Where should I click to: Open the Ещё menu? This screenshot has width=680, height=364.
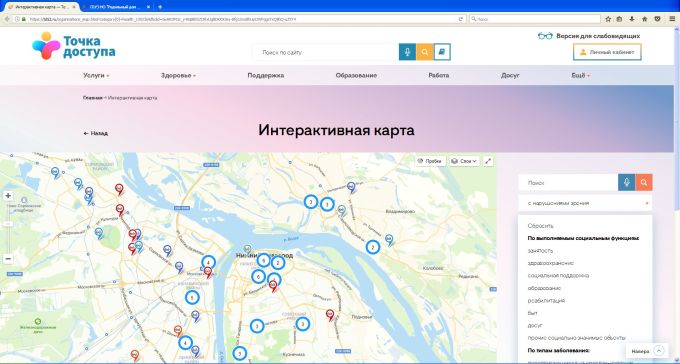(581, 75)
